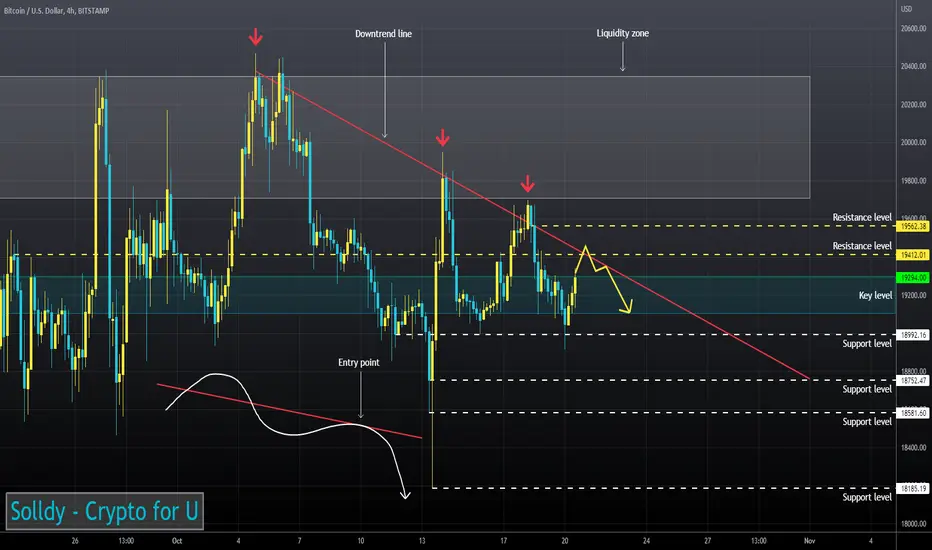Click Resistance level label above the 19562.38 line
Image resolution: width=932 pixels, height=550 pixels.
click(x=862, y=217)
